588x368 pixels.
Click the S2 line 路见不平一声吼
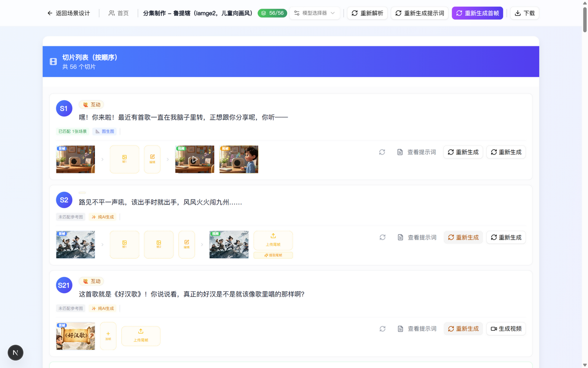(x=160, y=202)
